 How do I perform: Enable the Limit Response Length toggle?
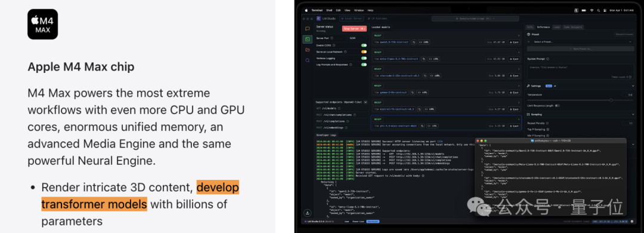[x=557, y=105]
